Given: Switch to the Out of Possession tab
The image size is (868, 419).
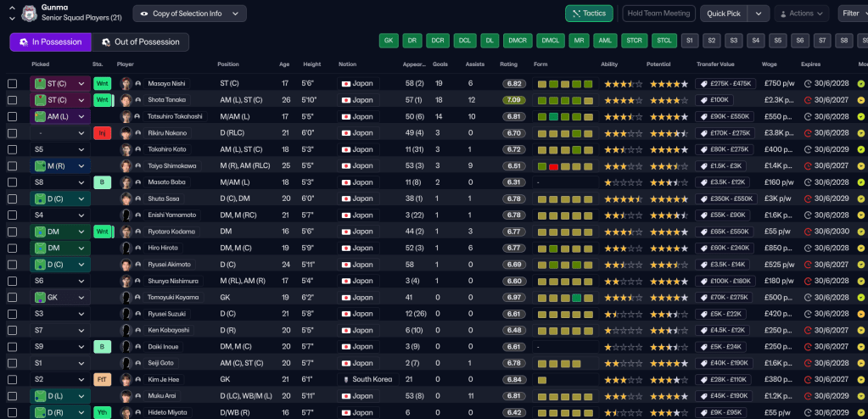Looking at the screenshot, I should 140,42.
